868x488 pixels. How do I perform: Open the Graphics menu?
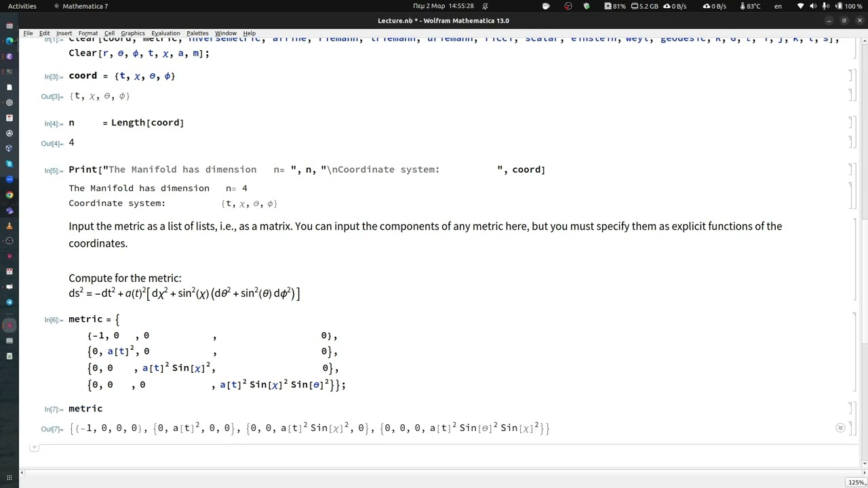pyautogui.click(x=133, y=33)
